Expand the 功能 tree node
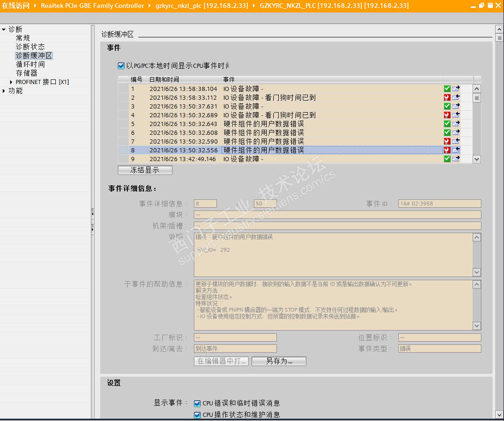This screenshot has width=504, height=421. [4, 91]
